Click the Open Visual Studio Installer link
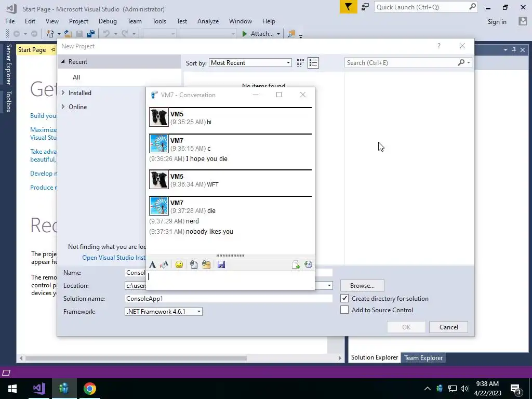Viewport: 532px width, 399px height. click(114, 258)
